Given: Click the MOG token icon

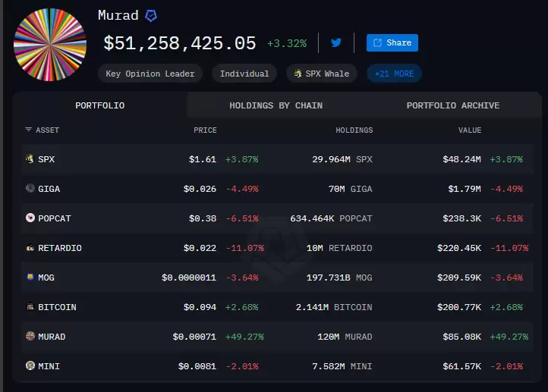Looking at the screenshot, I should click(x=30, y=277).
